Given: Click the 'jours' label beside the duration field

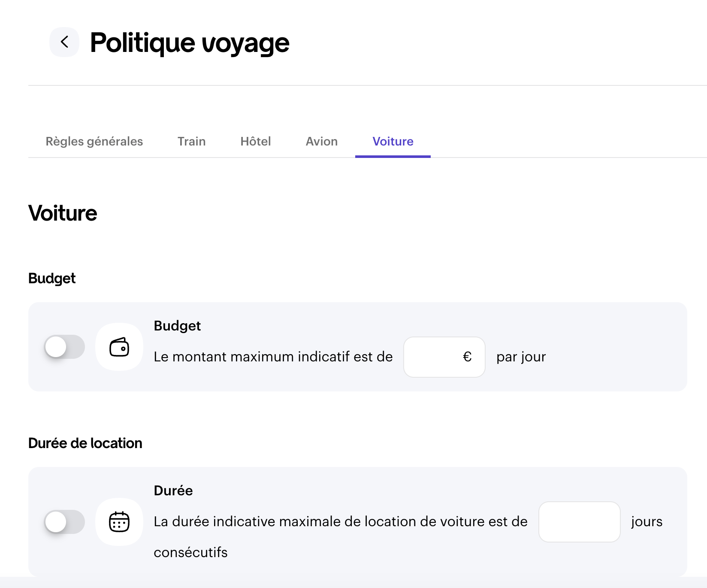Looking at the screenshot, I should pyautogui.click(x=647, y=522).
